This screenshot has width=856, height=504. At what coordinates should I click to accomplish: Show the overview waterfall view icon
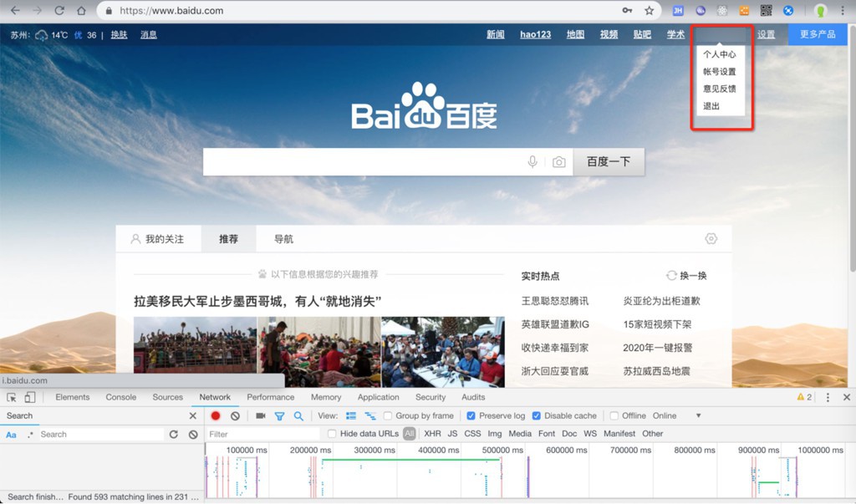[370, 415]
